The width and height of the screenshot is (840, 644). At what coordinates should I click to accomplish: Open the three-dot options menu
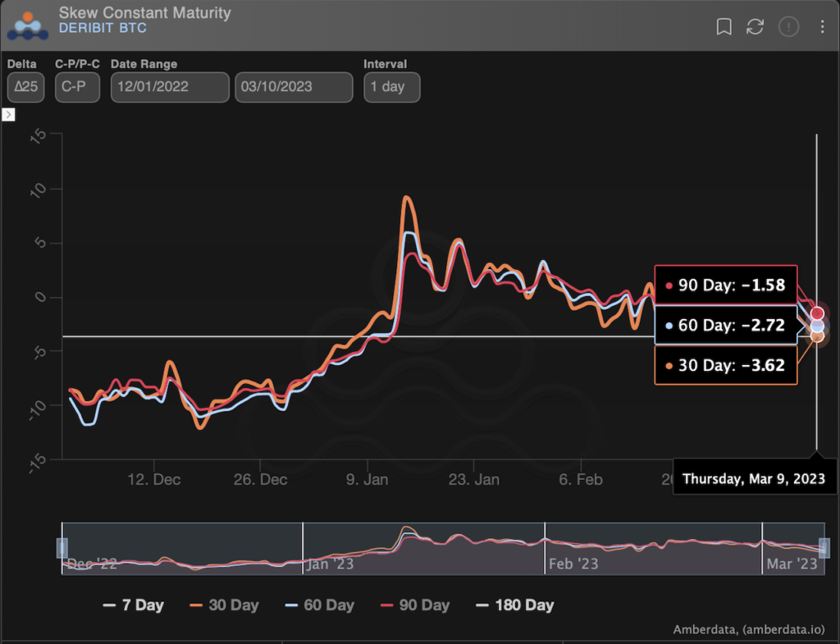(822, 27)
